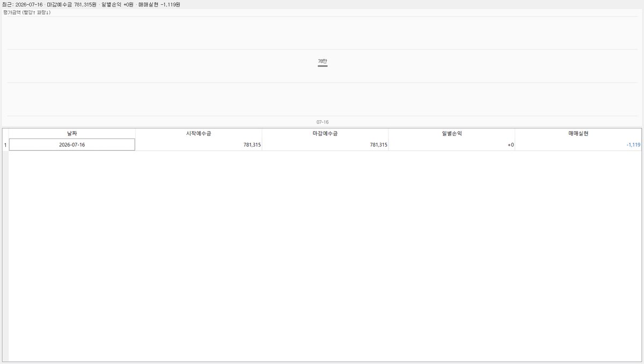Image resolution: width=644 pixels, height=364 pixels.
Task: Click the 2026-07-16 date cell
Action: pyautogui.click(x=72, y=145)
